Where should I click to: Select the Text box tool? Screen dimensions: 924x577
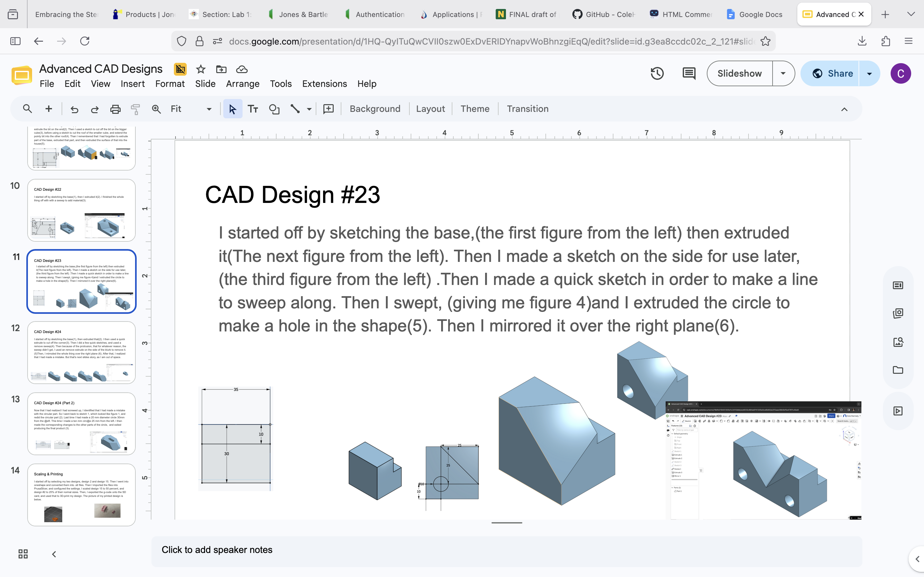coord(253,109)
